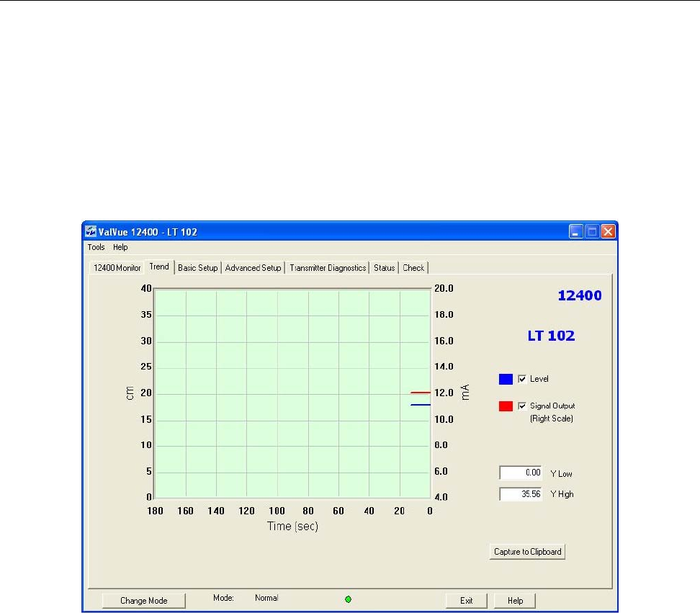Minimize the ValVue window
The width and height of the screenshot is (700, 613).
(576, 231)
